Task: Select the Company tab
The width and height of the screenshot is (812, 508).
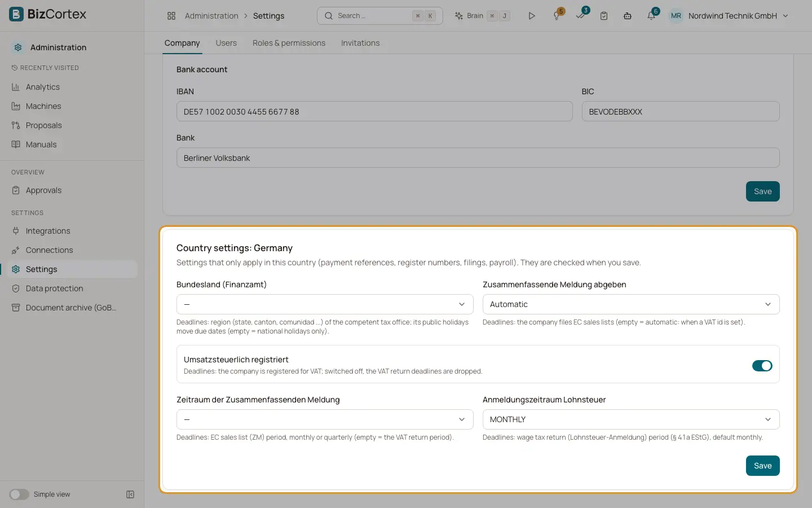Action: [182, 43]
